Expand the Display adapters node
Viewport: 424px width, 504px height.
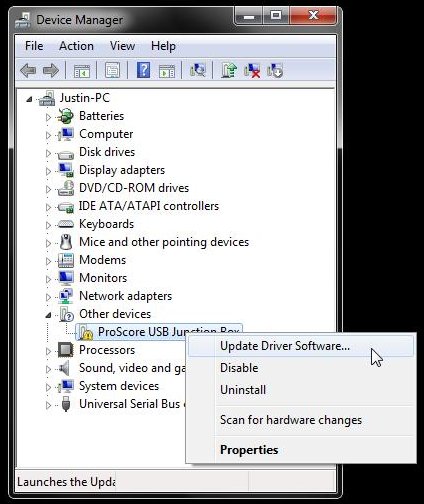click(x=48, y=171)
